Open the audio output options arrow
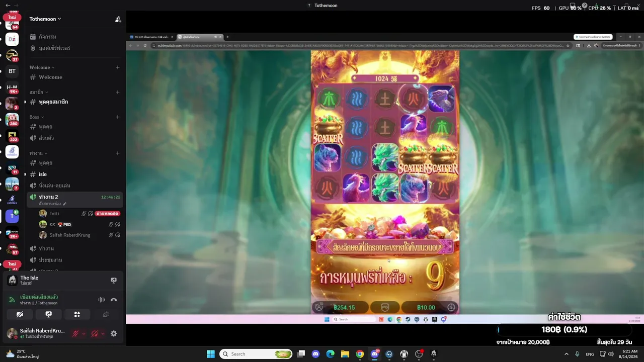Viewport: 644px width, 362px height. point(103,334)
